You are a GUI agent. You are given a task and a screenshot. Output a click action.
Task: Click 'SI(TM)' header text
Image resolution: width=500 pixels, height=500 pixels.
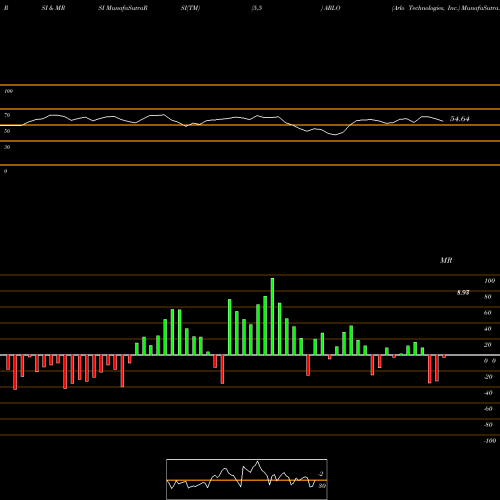click(x=190, y=8)
